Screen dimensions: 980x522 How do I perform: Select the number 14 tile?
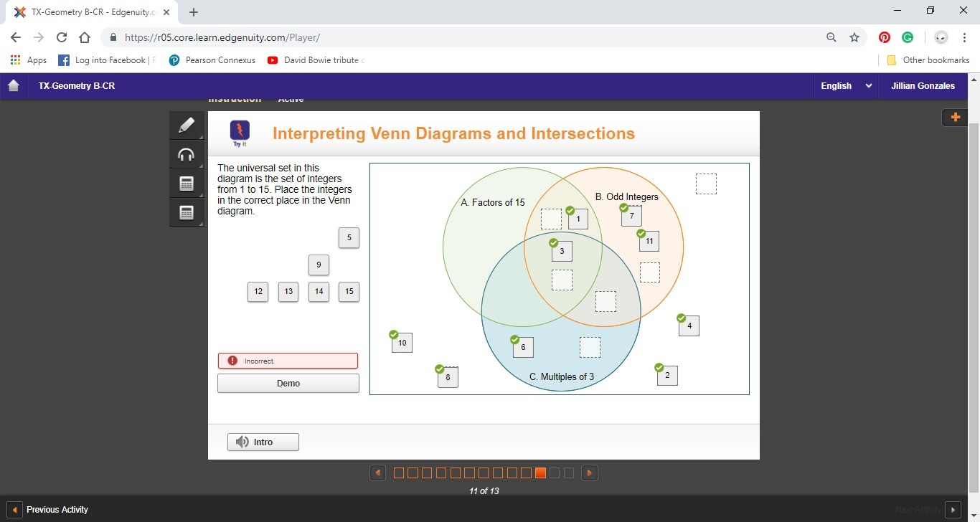(x=319, y=292)
